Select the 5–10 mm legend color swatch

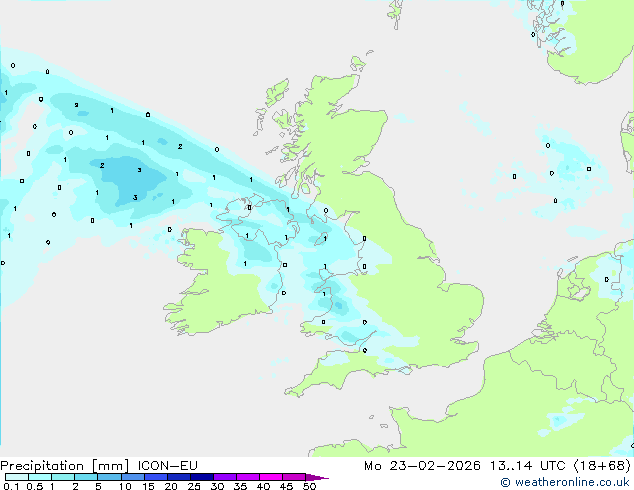point(109,477)
